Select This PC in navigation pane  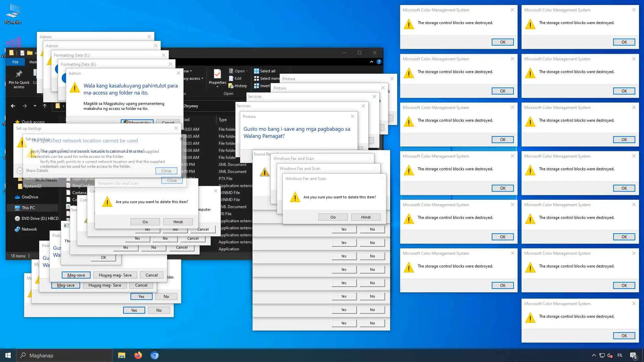coord(28,208)
